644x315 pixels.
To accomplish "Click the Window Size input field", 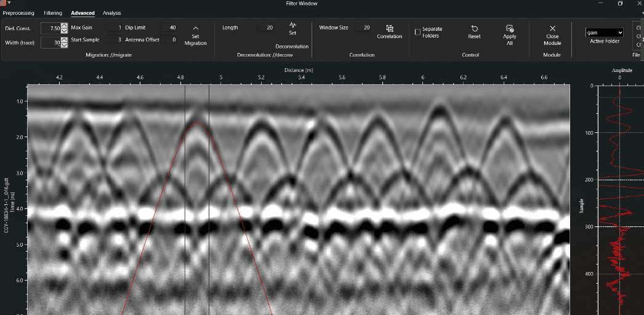I will [x=363, y=28].
